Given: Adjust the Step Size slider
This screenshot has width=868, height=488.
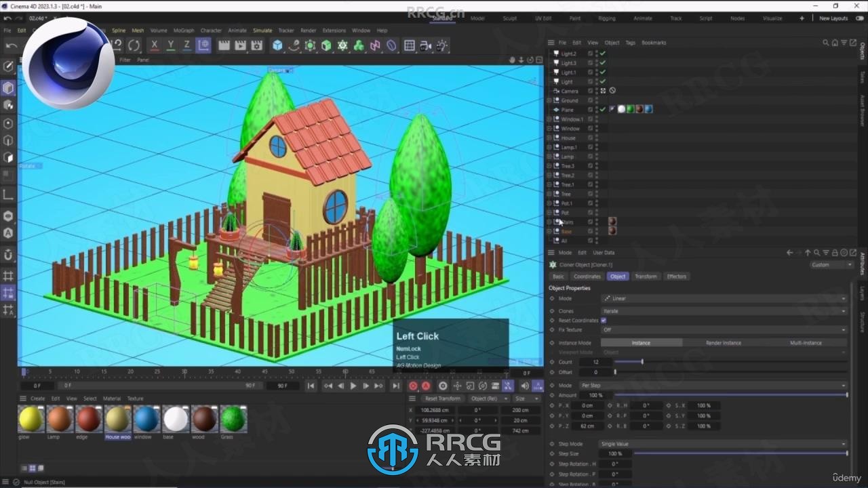Looking at the screenshot, I should pos(740,453).
